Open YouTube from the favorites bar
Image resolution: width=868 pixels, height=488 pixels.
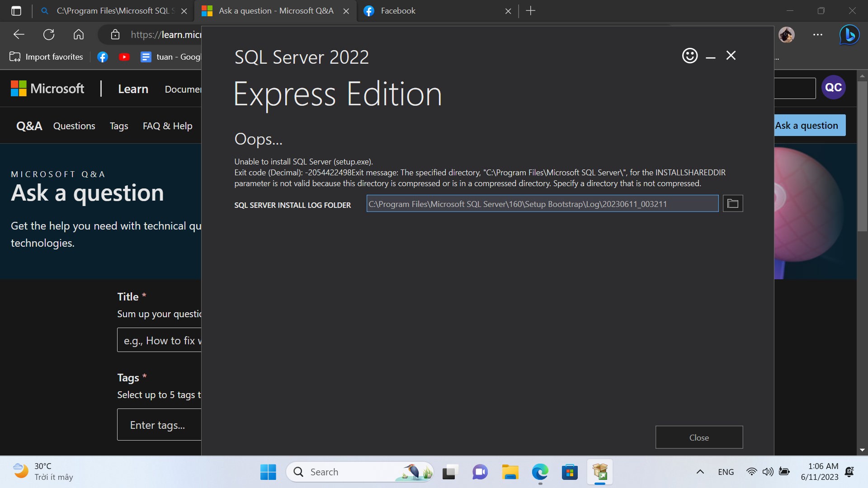pos(124,56)
